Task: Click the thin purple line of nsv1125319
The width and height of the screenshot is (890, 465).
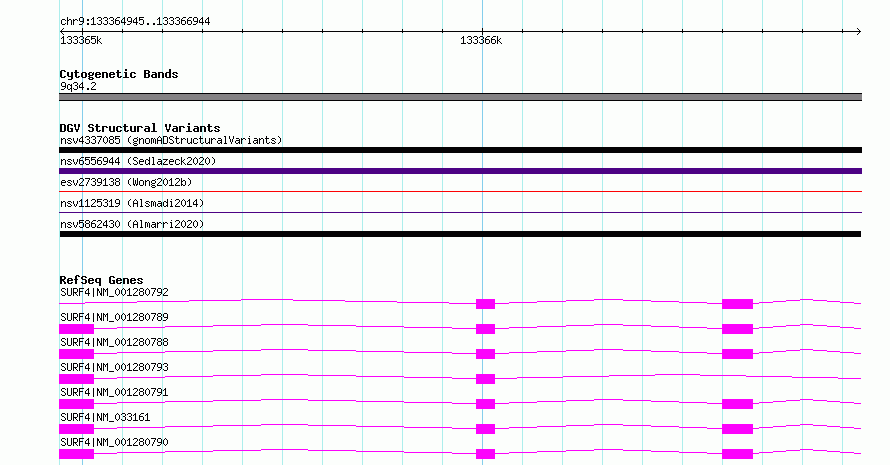Action: click(x=460, y=213)
